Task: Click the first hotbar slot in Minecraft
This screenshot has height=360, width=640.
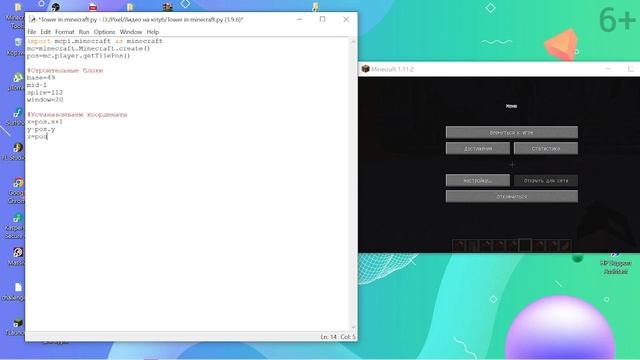Action: tap(459, 245)
